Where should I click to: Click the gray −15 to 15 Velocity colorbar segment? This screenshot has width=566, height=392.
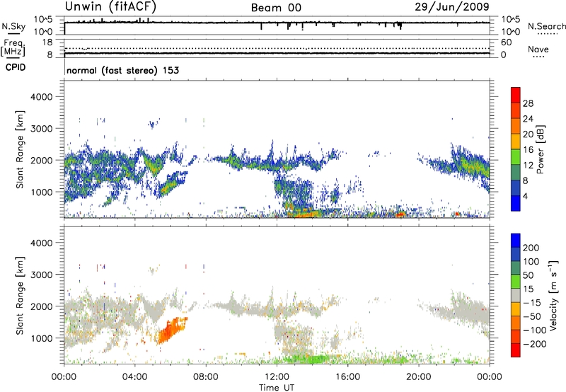click(516, 295)
